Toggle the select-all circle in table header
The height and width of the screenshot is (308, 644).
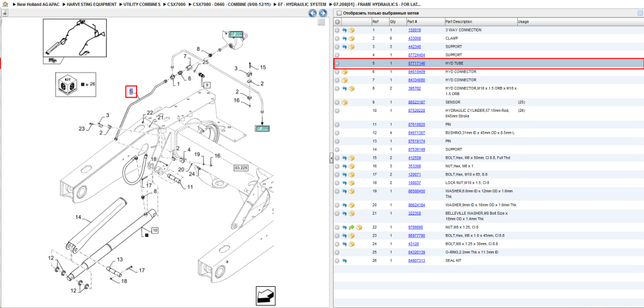tap(337, 22)
